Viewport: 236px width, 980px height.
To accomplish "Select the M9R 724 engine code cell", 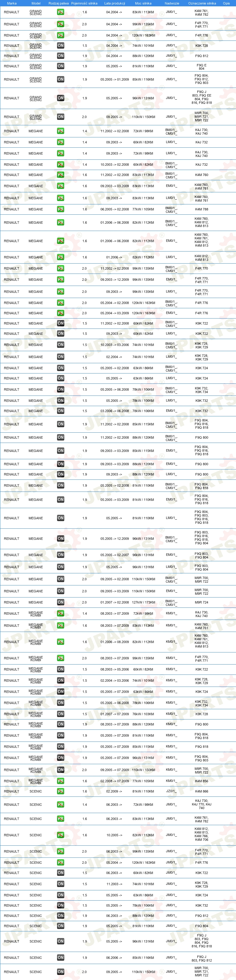I will [x=201, y=602].
